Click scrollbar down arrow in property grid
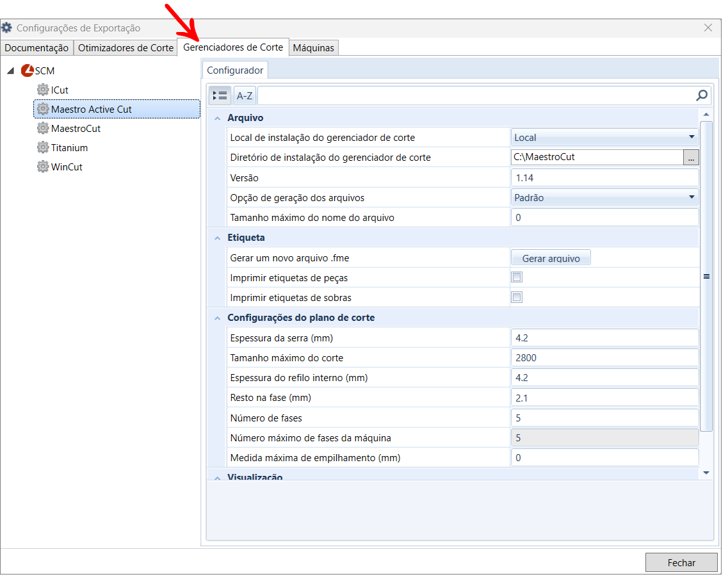Viewport: 728px width, 579px height. tap(706, 473)
